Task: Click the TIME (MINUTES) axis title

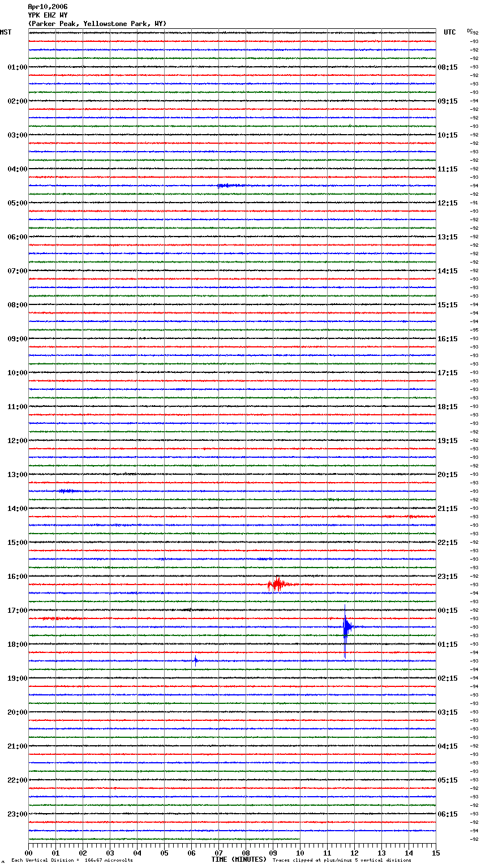Action: click(239, 860)
